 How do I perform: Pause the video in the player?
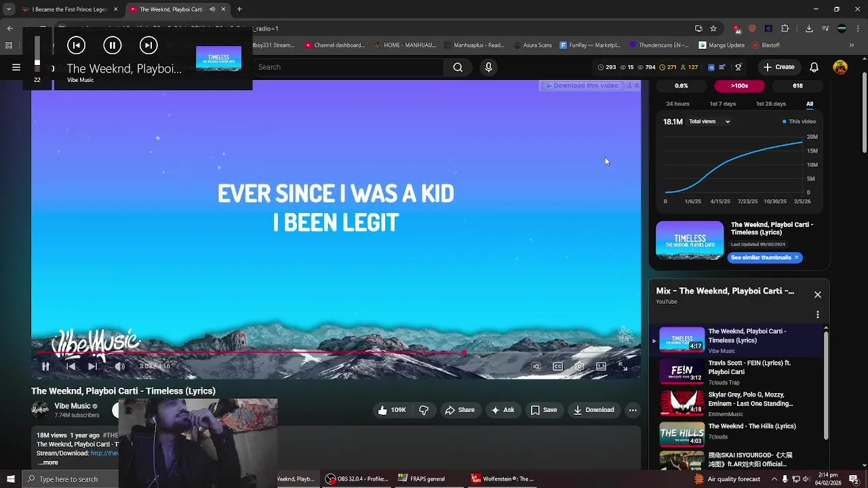click(45, 366)
